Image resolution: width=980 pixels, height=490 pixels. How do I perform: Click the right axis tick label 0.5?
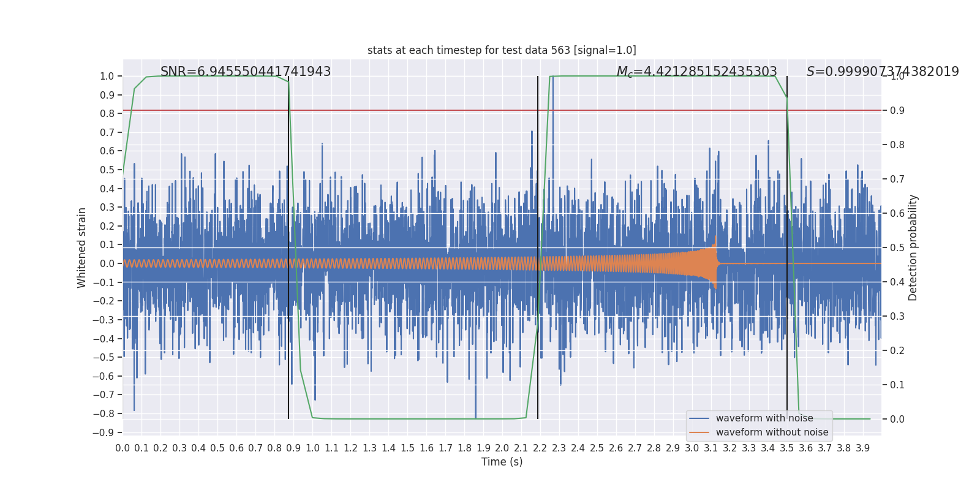click(897, 247)
